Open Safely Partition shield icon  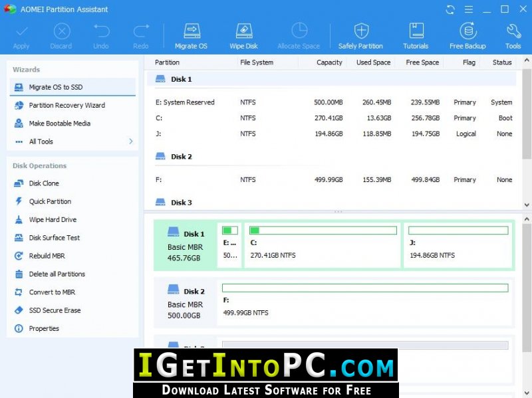pos(361,31)
